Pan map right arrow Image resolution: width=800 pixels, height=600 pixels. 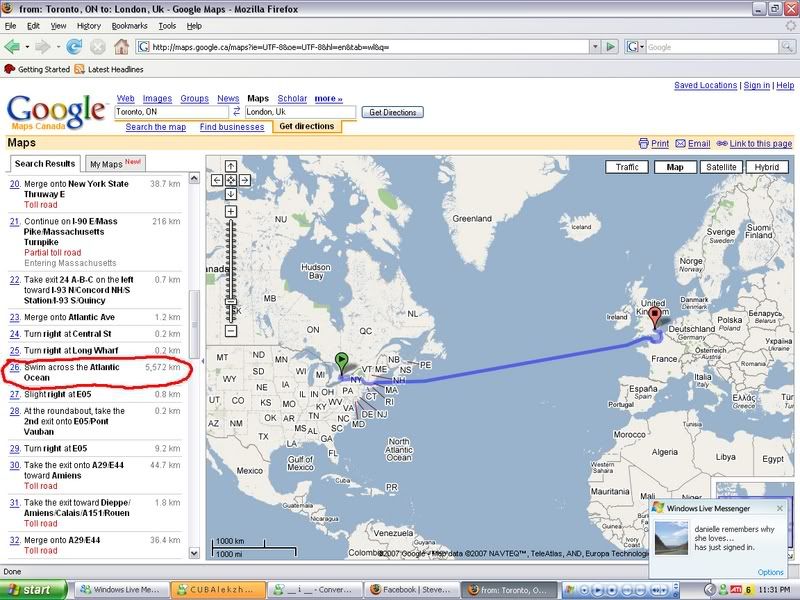tap(244, 180)
